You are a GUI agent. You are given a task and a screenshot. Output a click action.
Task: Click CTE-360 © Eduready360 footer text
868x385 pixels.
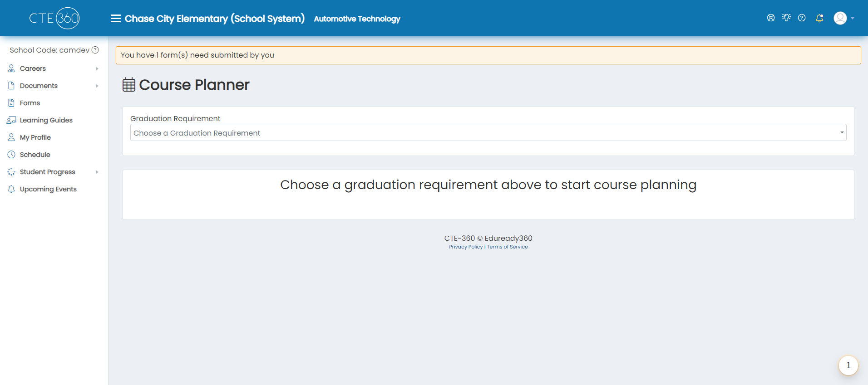coord(488,238)
